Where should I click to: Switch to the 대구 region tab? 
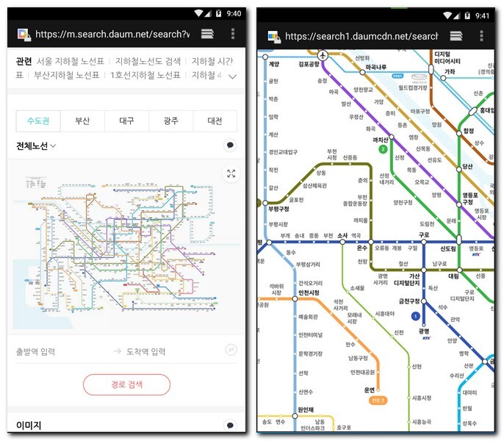(126, 121)
